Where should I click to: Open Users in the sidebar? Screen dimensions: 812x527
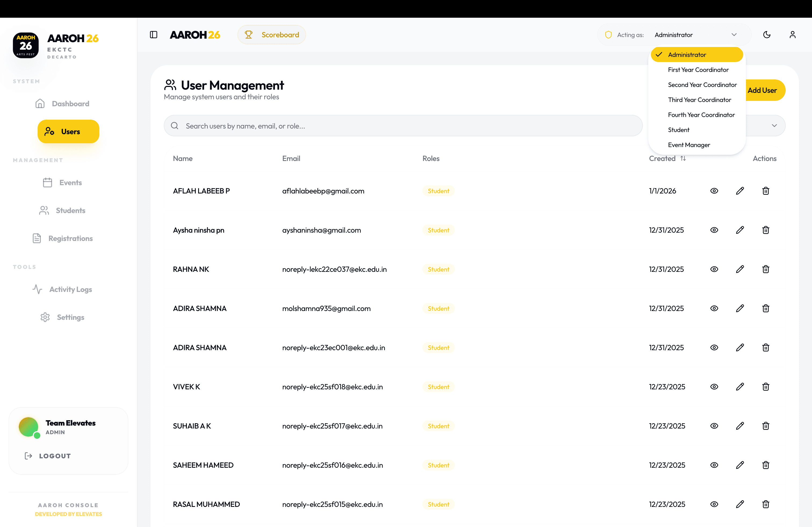(68, 131)
